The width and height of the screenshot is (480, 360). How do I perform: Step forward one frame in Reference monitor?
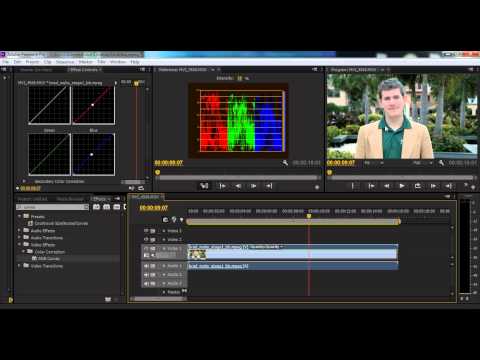(254, 186)
